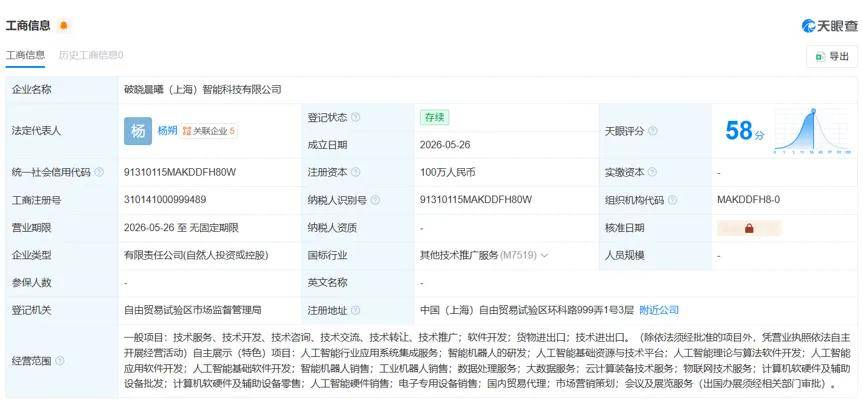Image resolution: width=863 pixels, height=408 pixels.
Task: Click industry text 其他技术推广服务 (M7519)
Action: pyautogui.click(x=478, y=255)
